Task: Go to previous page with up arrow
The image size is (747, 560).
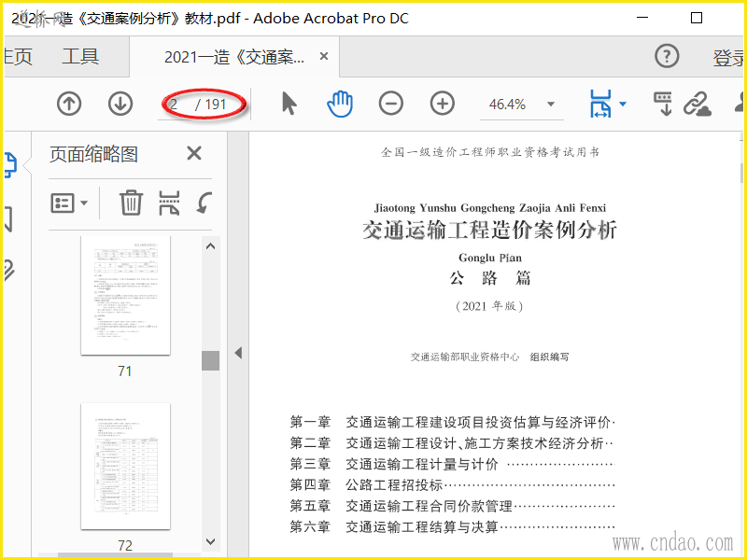Action: tap(69, 104)
